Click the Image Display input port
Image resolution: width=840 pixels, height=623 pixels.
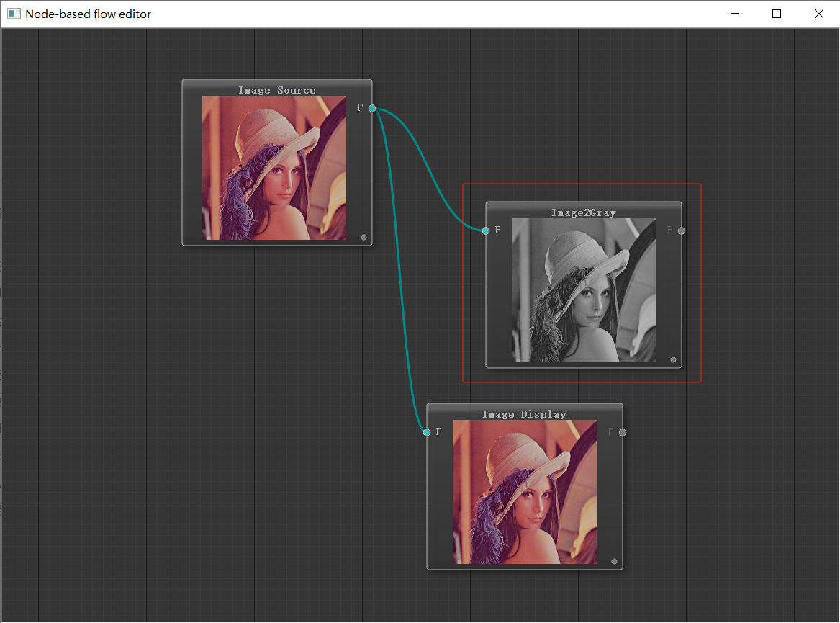(x=426, y=432)
